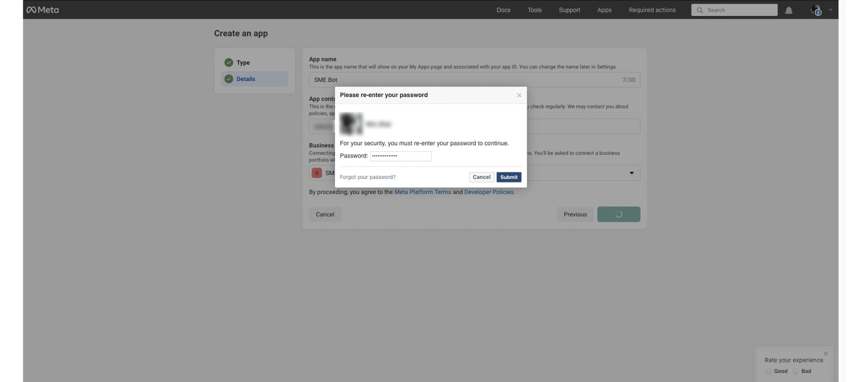Open the Docs menu
868x382 pixels.
coord(503,10)
